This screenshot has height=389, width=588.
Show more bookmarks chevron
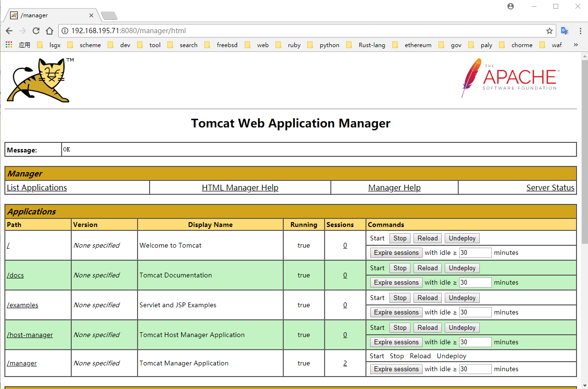click(x=576, y=45)
